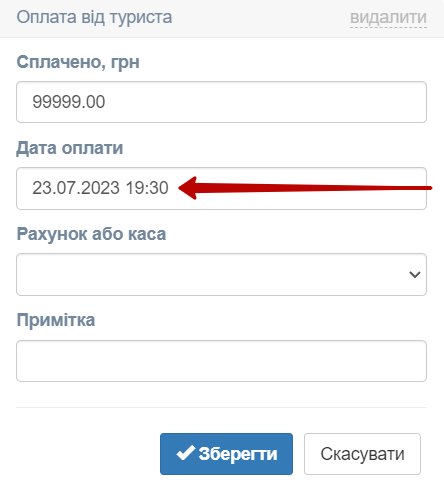Click the видалити link in header

[388, 17]
